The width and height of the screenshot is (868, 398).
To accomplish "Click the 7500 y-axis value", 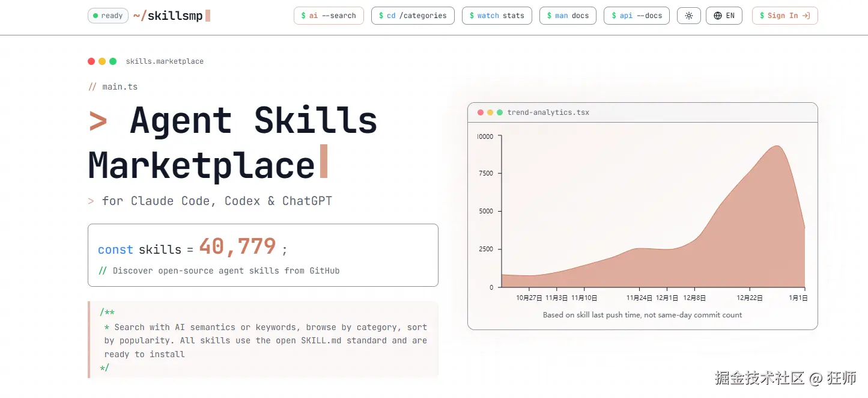I will 486,173.
